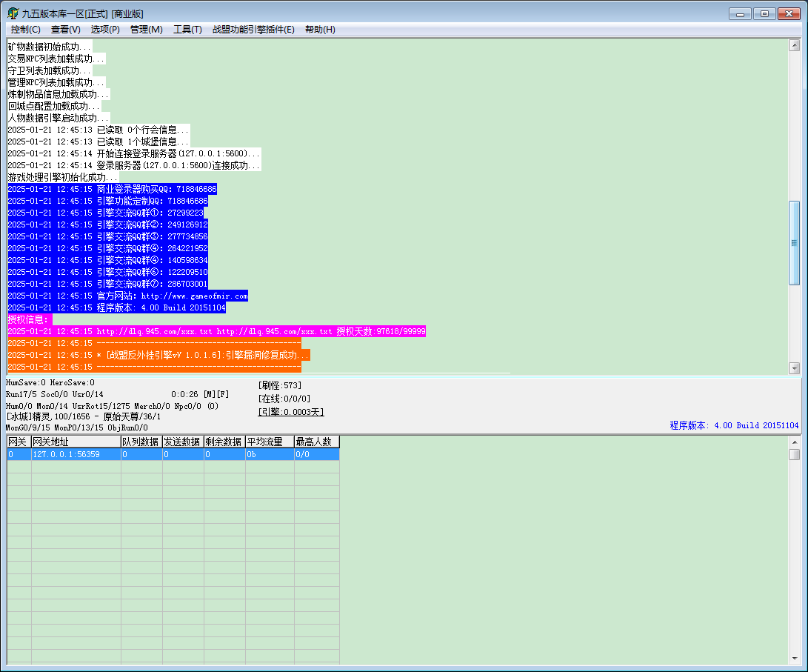Click the 官方网站 gameofmir.com log line

click(x=128, y=296)
